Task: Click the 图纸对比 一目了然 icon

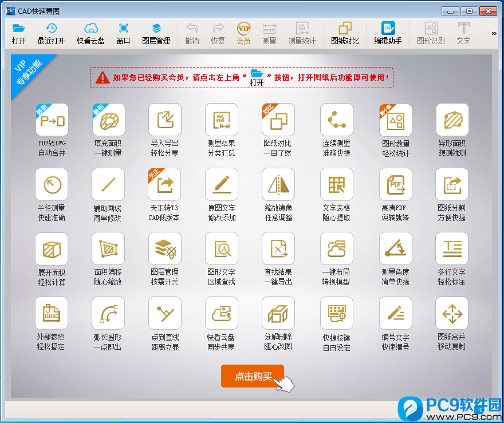Action: (x=278, y=120)
